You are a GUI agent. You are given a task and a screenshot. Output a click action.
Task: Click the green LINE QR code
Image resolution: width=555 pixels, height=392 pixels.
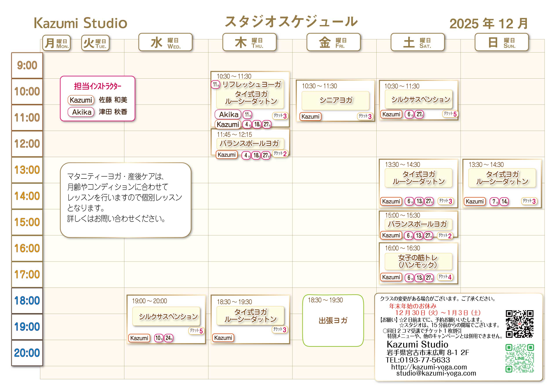tap(519, 358)
